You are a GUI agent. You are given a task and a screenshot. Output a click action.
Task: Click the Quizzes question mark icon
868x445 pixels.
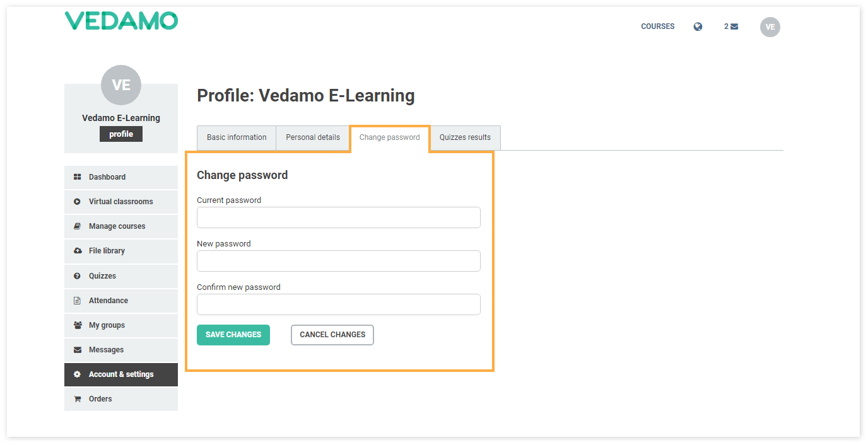pos(78,276)
